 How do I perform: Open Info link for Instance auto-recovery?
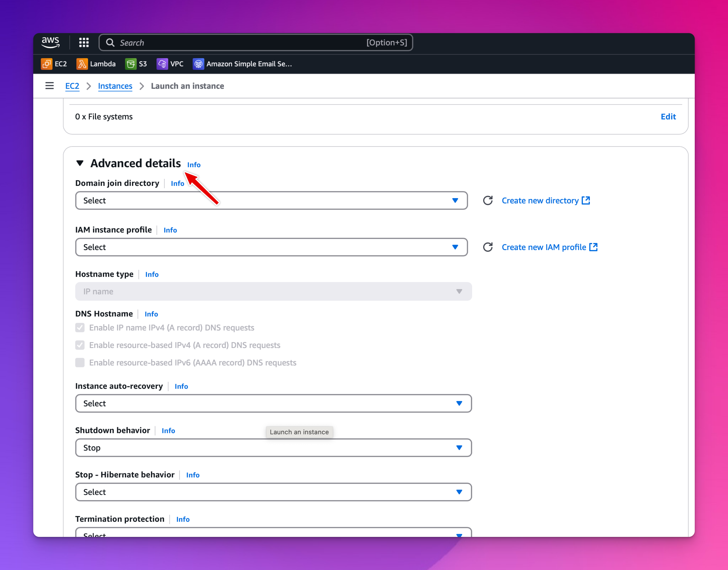pos(181,386)
